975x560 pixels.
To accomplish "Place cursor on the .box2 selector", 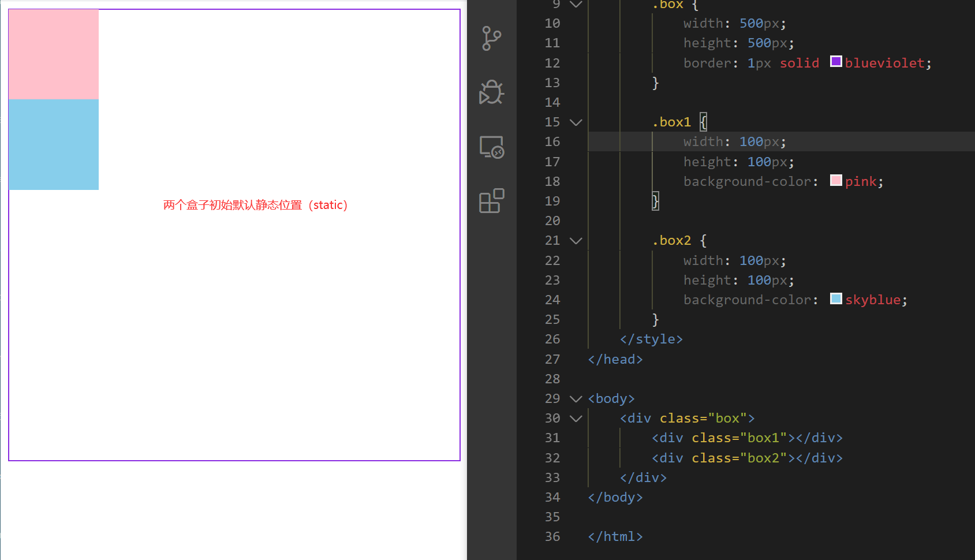I will point(671,241).
